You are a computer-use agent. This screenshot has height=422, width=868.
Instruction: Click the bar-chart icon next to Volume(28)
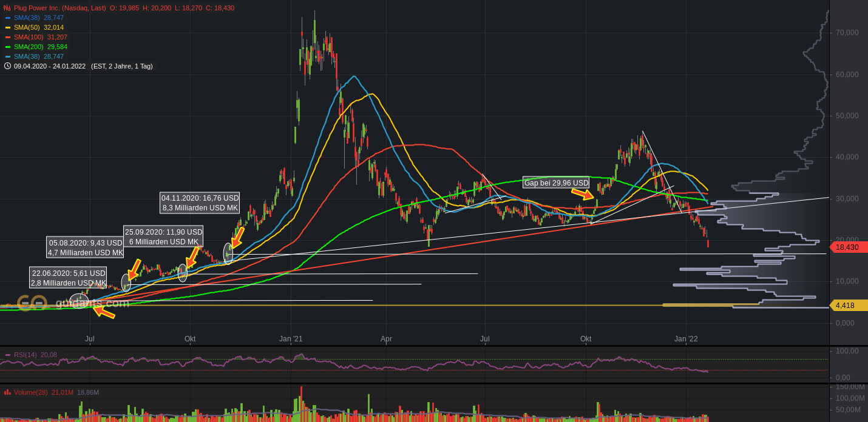click(7, 392)
